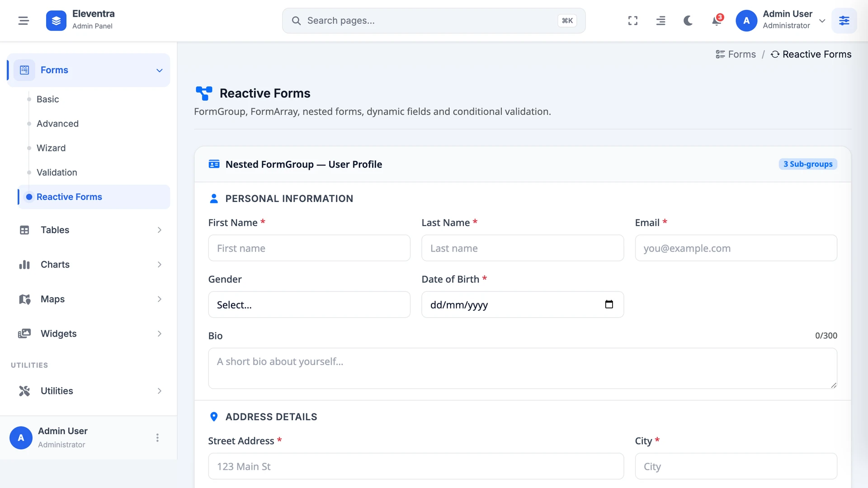Click the Widgets icon in sidebar

pos(24,333)
